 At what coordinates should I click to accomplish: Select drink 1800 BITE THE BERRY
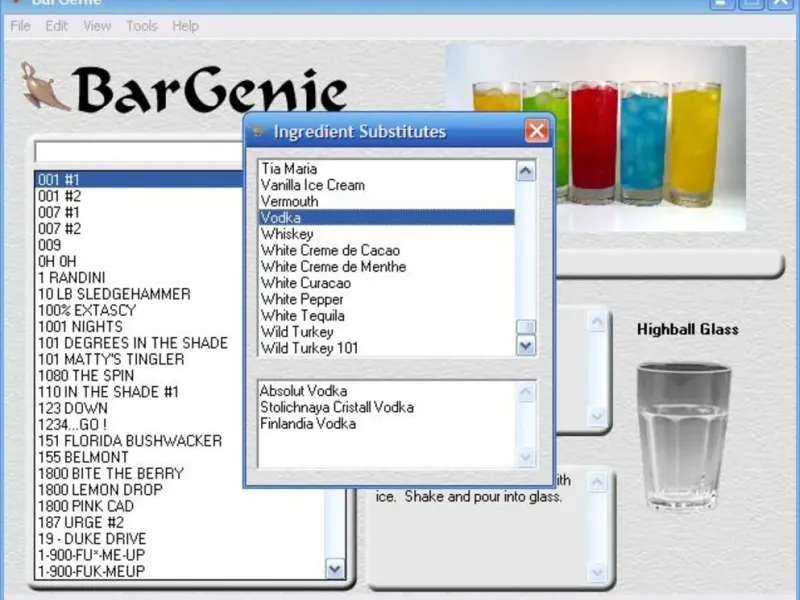point(139,473)
